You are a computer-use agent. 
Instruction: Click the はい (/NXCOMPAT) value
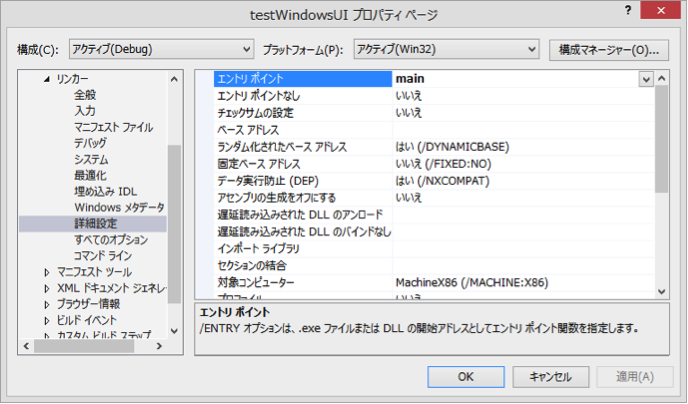click(x=442, y=181)
